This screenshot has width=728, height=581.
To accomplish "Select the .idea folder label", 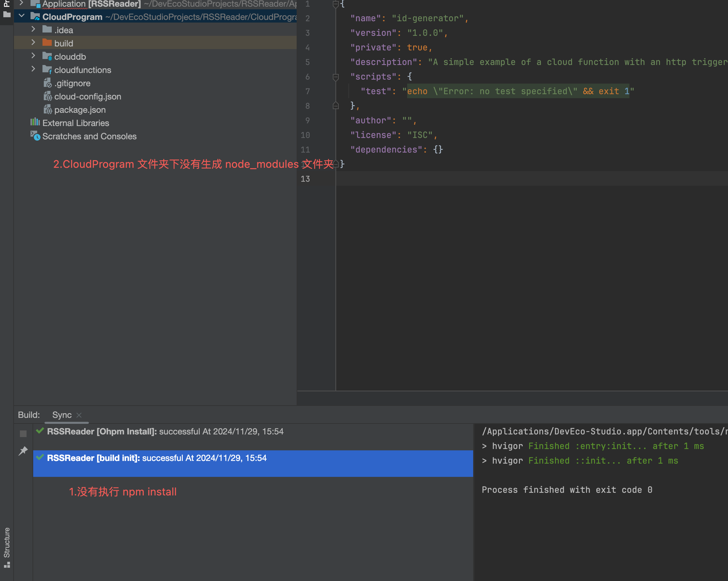I will coord(63,30).
